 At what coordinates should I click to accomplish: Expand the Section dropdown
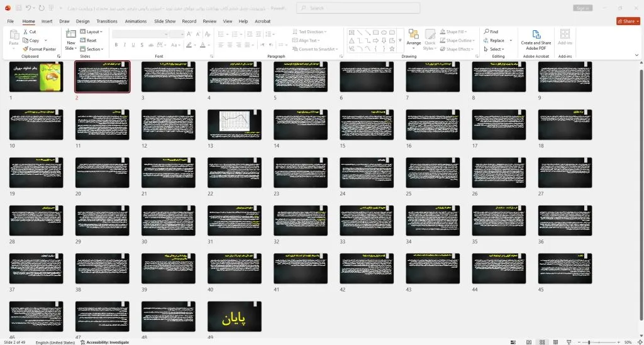click(x=92, y=49)
